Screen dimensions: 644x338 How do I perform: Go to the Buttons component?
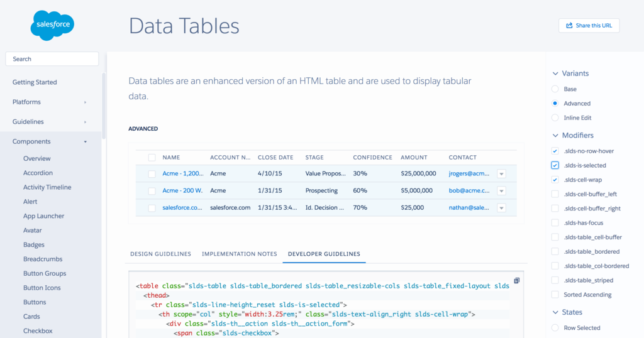[35, 302]
